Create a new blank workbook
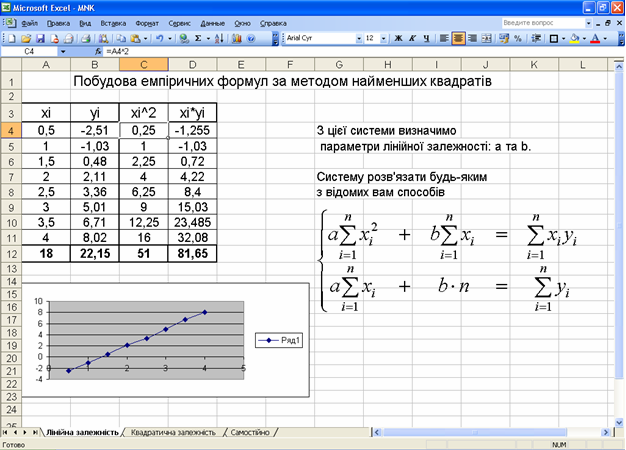 [x=12, y=38]
